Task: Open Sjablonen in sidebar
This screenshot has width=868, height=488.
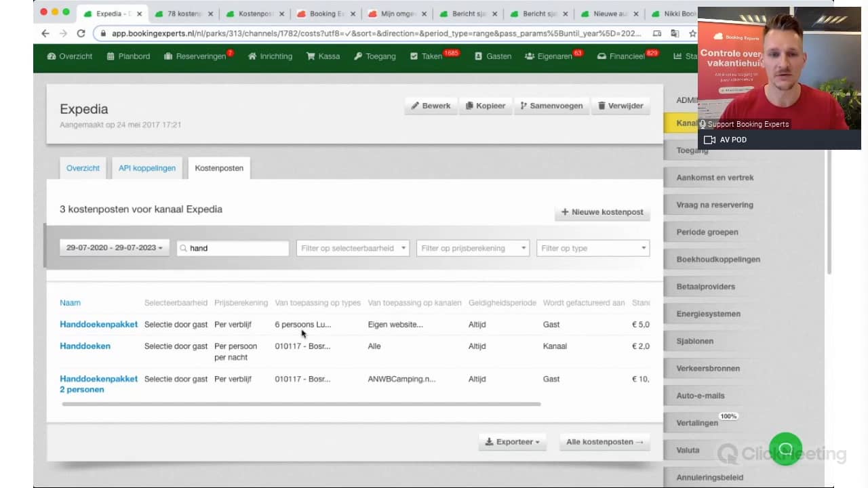Action: [695, 341]
